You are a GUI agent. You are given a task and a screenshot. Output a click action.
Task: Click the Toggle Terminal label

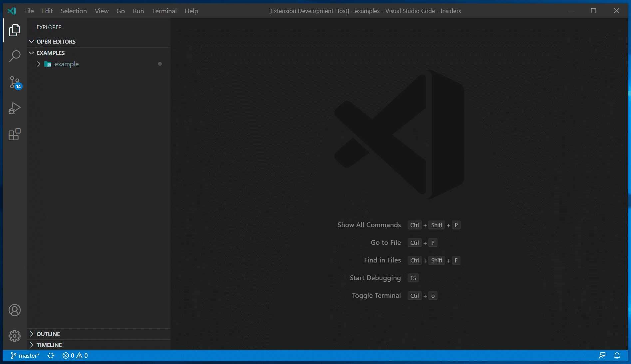(376, 295)
